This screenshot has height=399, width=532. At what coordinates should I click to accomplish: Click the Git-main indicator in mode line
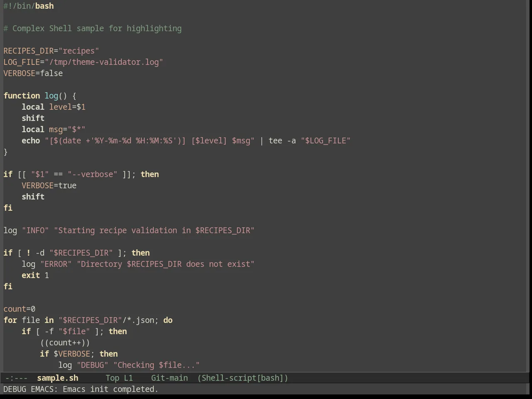[169, 378]
